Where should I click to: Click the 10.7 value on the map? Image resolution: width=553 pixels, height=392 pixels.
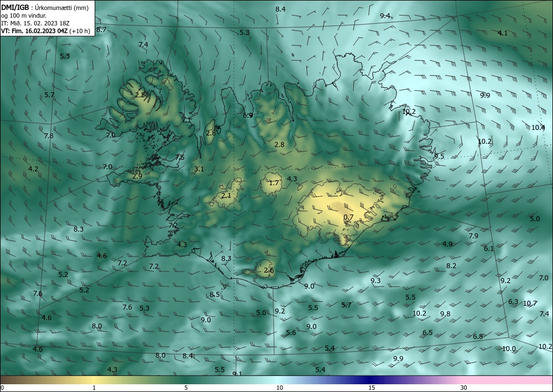click(x=530, y=303)
